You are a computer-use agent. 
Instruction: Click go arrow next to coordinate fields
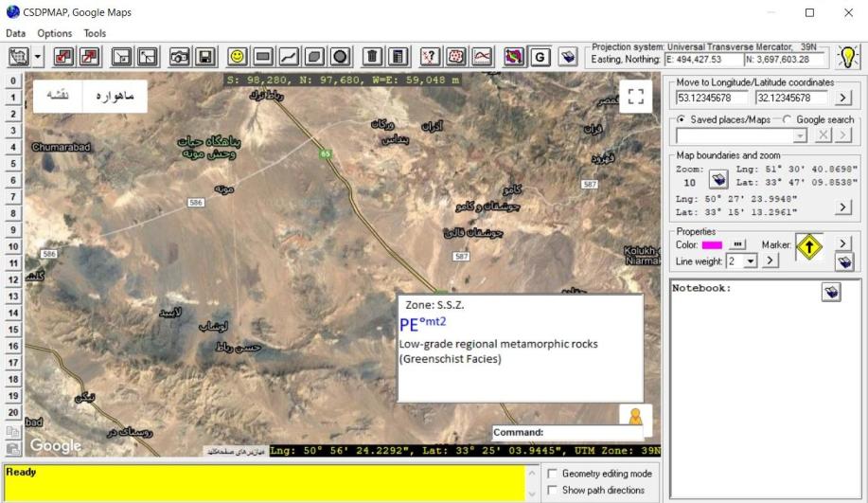click(x=842, y=98)
